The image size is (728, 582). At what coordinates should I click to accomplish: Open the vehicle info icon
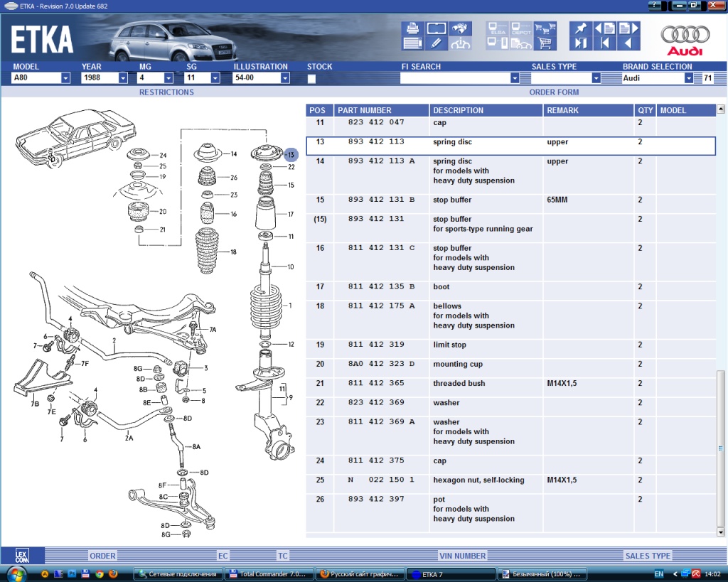click(460, 43)
